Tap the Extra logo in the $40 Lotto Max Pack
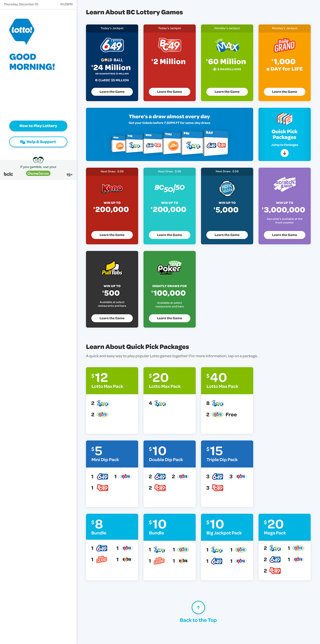The image size is (320, 644). point(218,414)
